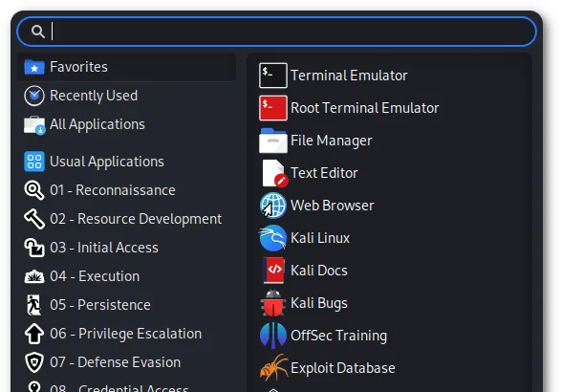
Task: Open File Manager via its label
Action: coord(332,141)
